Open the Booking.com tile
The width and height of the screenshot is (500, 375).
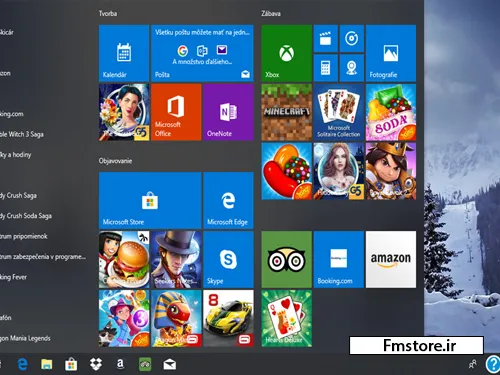point(339,259)
